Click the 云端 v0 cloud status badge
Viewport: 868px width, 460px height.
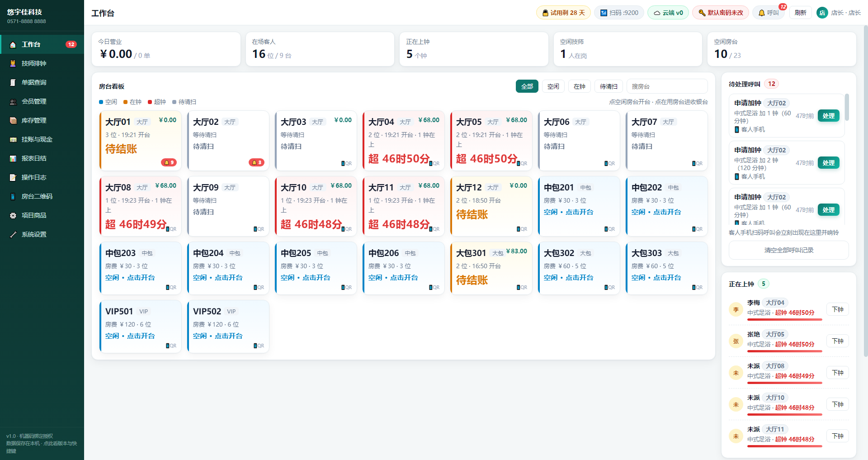(668, 13)
